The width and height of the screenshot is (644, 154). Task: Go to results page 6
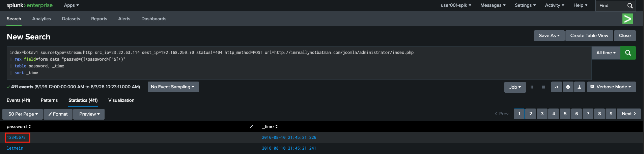tap(577, 114)
